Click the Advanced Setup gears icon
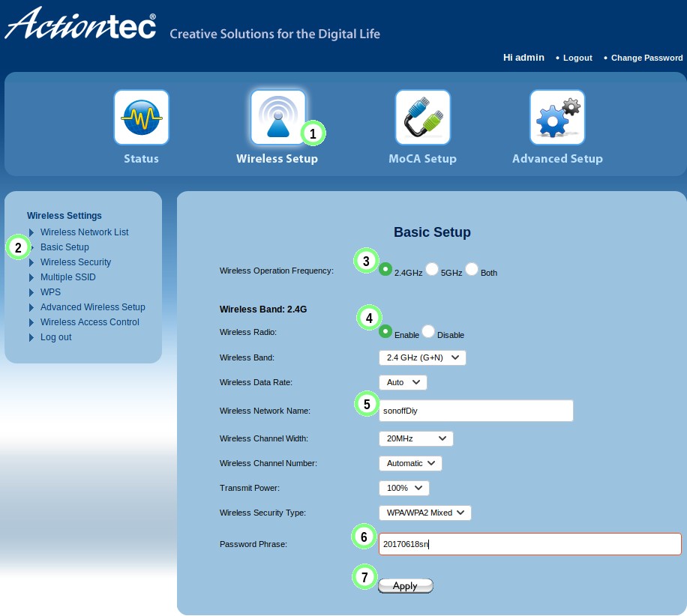 tap(556, 118)
